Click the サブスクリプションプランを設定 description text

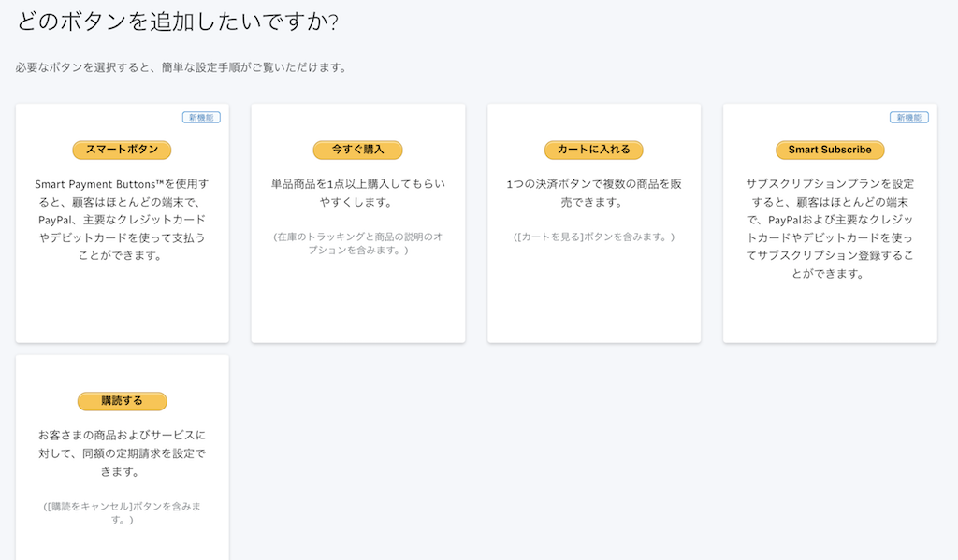click(x=829, y=228)
